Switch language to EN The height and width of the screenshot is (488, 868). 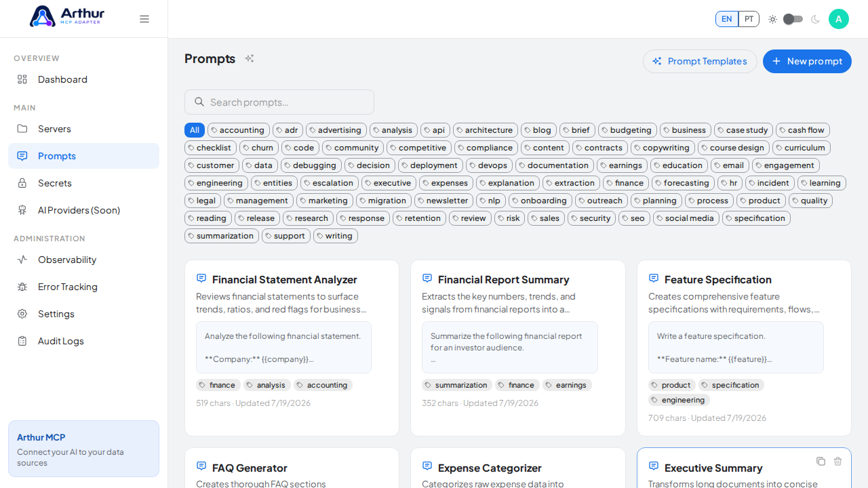pyautogui.click(x=727, y=19)
